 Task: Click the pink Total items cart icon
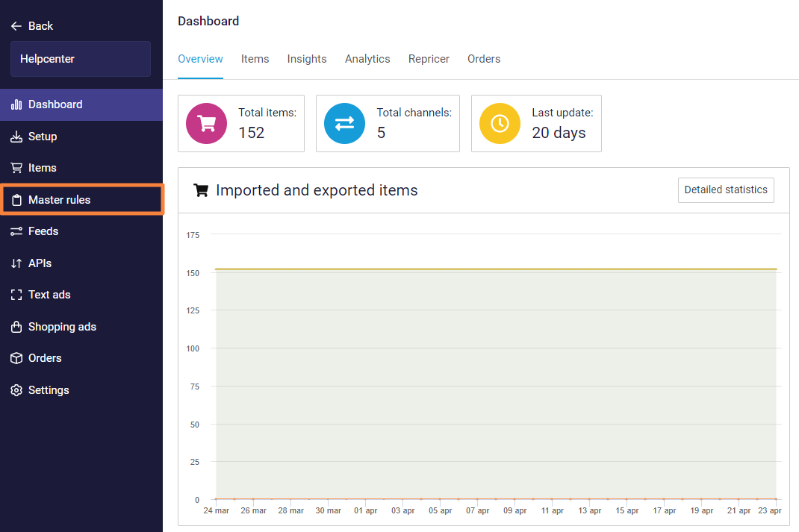pyautogui.click(x=206, y=124)
